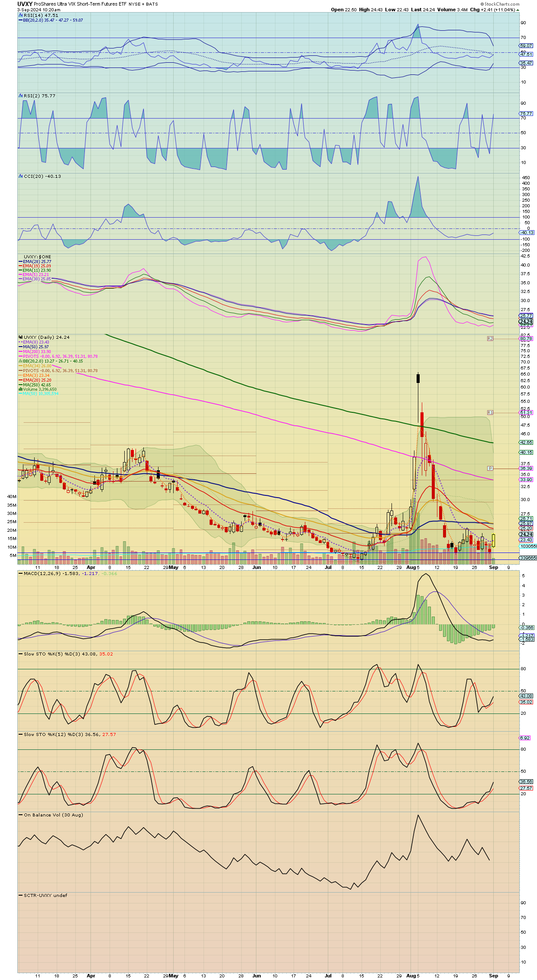537x980 pixels.
Task: Click the RSI(2) indicator icon
Action: pos(20,96)
